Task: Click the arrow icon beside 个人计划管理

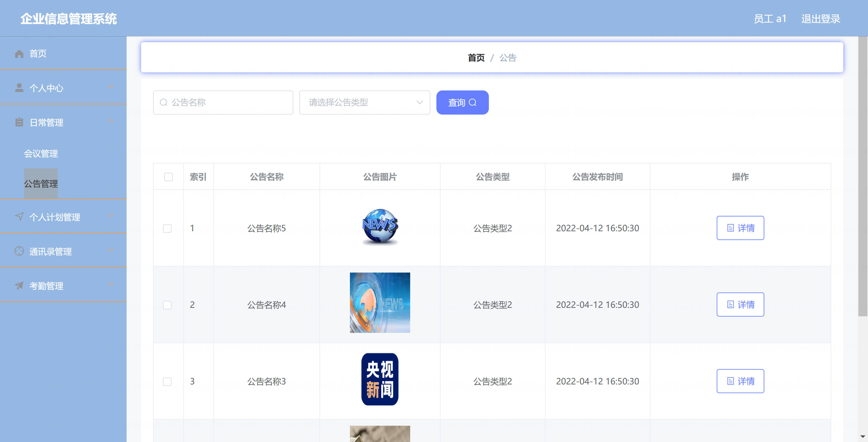Action: coord(19,216)
